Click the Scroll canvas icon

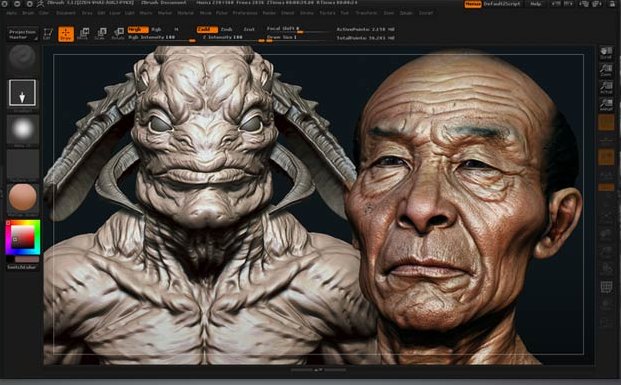coord(606,53)
